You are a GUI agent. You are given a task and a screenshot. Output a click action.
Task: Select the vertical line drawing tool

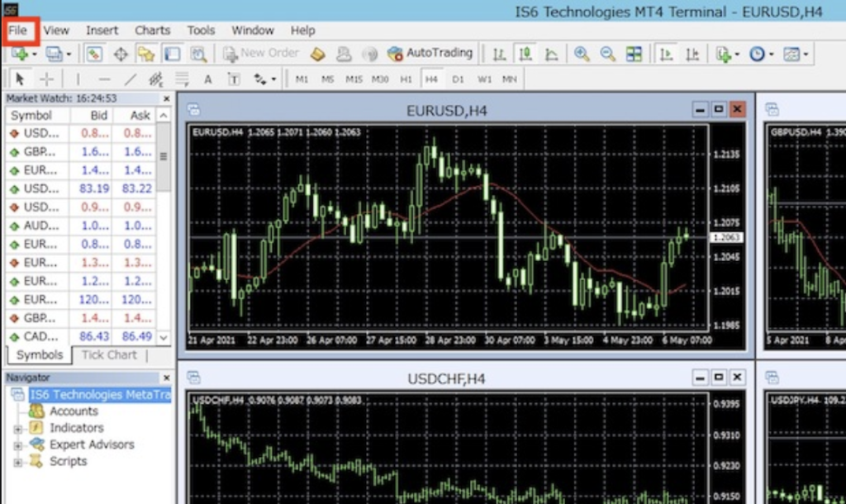point(78,79)
